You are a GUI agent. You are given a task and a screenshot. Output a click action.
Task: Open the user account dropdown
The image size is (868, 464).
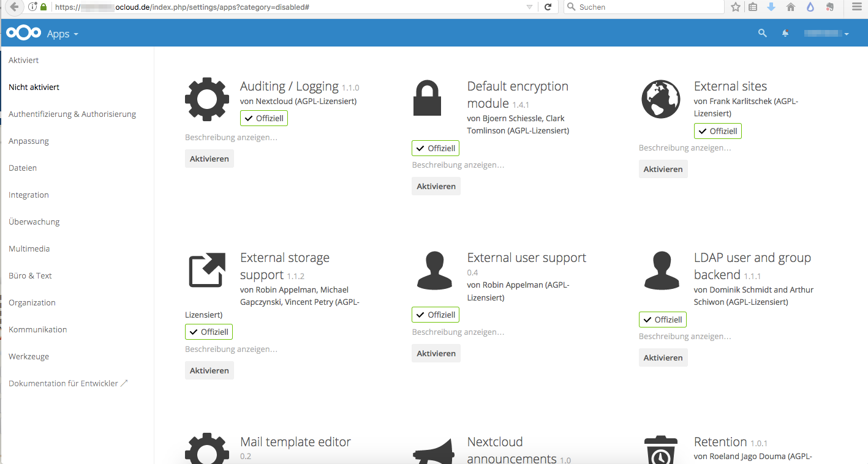[x=826, y=34]
